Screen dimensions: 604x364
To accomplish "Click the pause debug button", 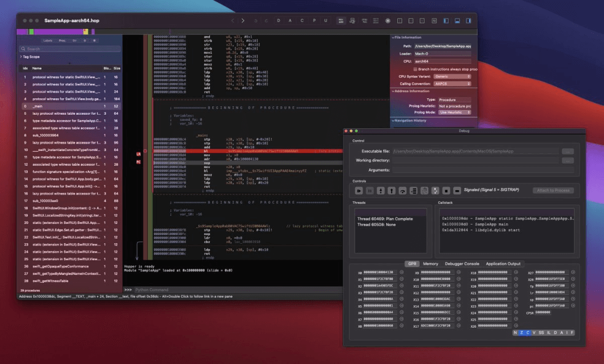I will click(370, 191).
